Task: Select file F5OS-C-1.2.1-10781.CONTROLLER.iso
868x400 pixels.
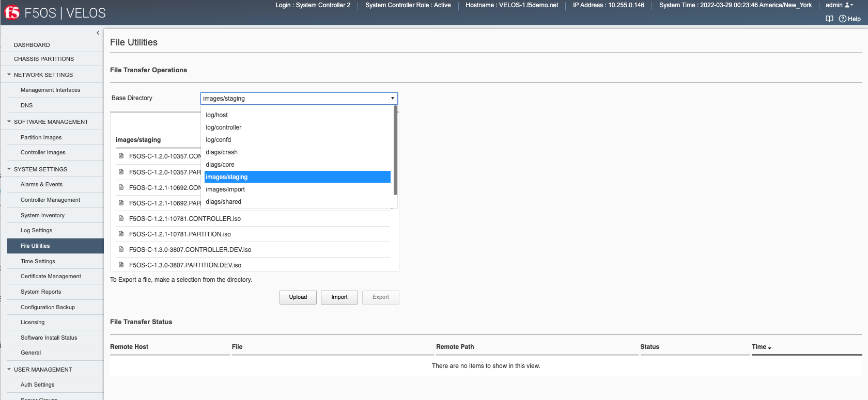Action: 185,219
